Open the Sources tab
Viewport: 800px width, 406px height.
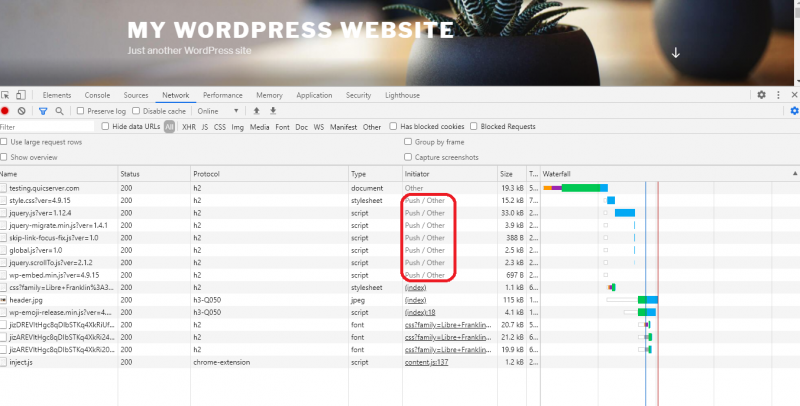(136, 95)
